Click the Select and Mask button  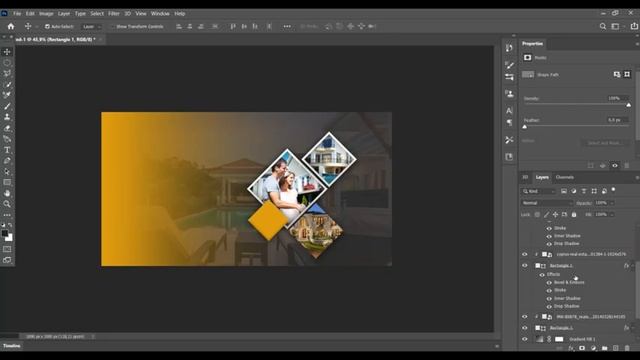coord(604,143)
